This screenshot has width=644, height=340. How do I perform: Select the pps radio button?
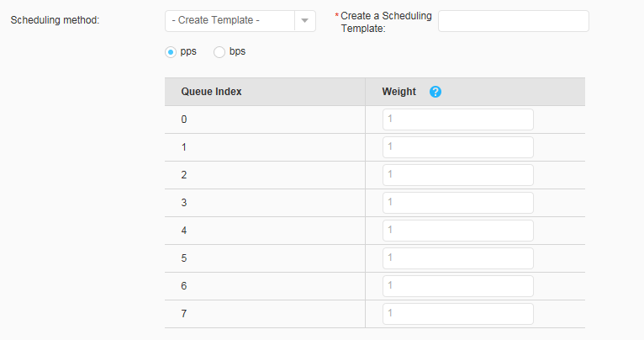point(171,52)
